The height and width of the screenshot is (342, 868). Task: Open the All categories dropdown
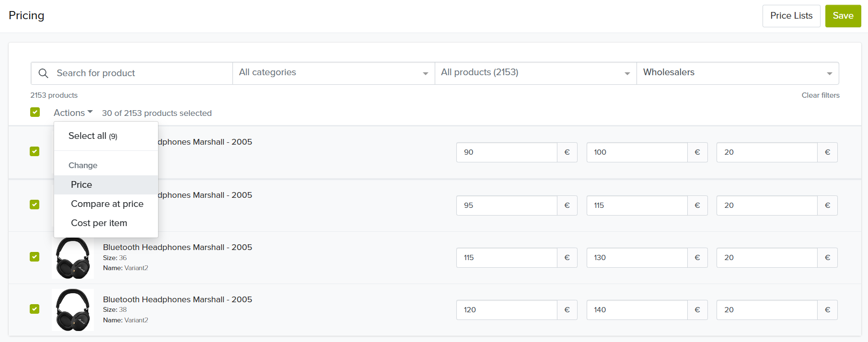pos(334,73)
